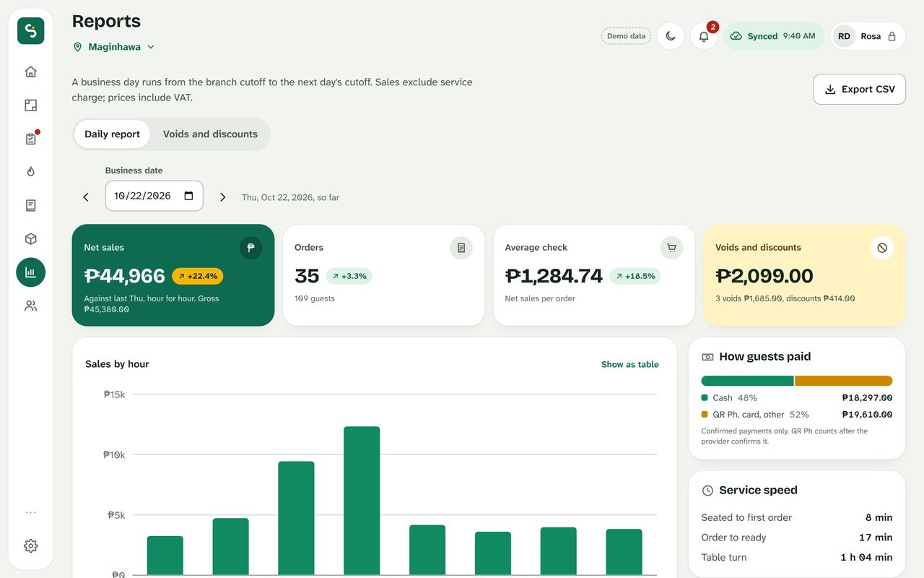Image resolution: width=924 pixels, height=578 pixels.
Task: Click the +18.5% badge on Average check
Action: click(x=635, y=276)
